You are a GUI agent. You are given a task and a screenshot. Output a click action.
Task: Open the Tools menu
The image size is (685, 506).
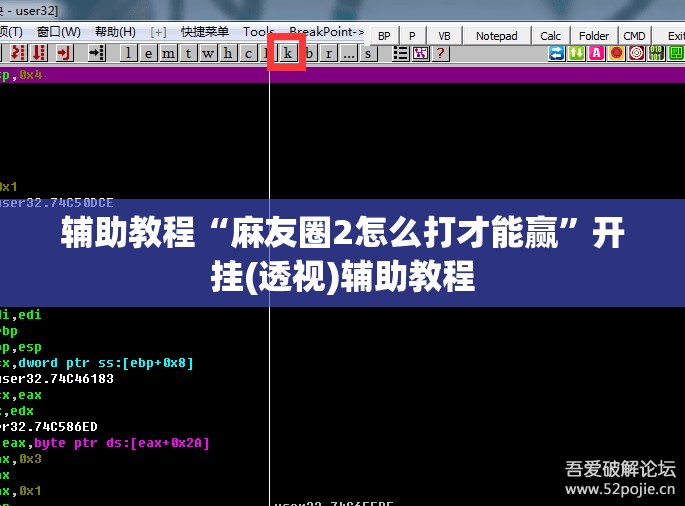259,31
